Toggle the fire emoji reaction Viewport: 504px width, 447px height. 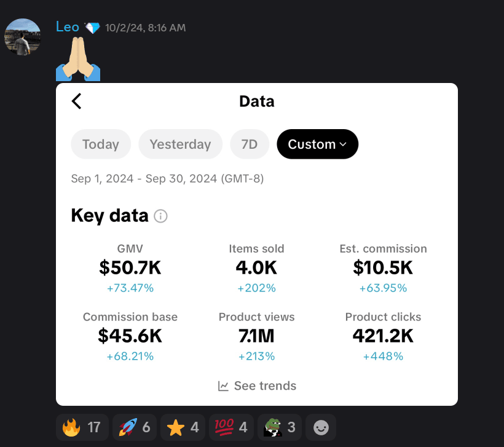pos(82,427)
